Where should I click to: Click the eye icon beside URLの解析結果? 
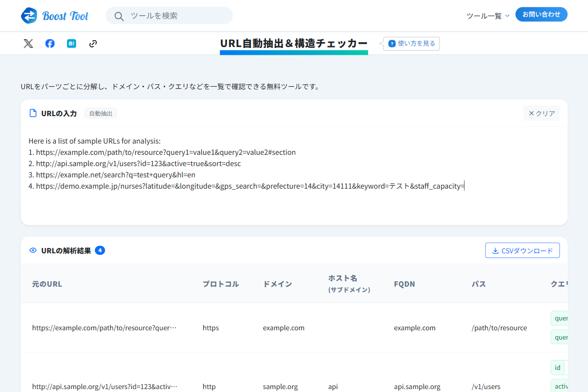[33, 250]
